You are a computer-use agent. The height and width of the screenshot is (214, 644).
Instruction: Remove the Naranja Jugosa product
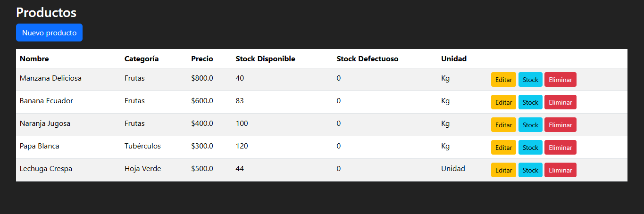(560, 125)
